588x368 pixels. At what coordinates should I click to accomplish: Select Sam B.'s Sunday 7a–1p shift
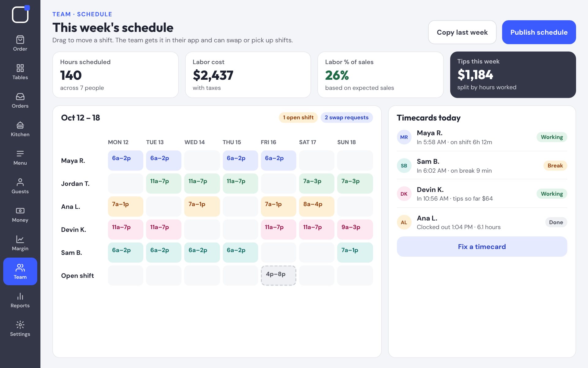click(355, 252)
